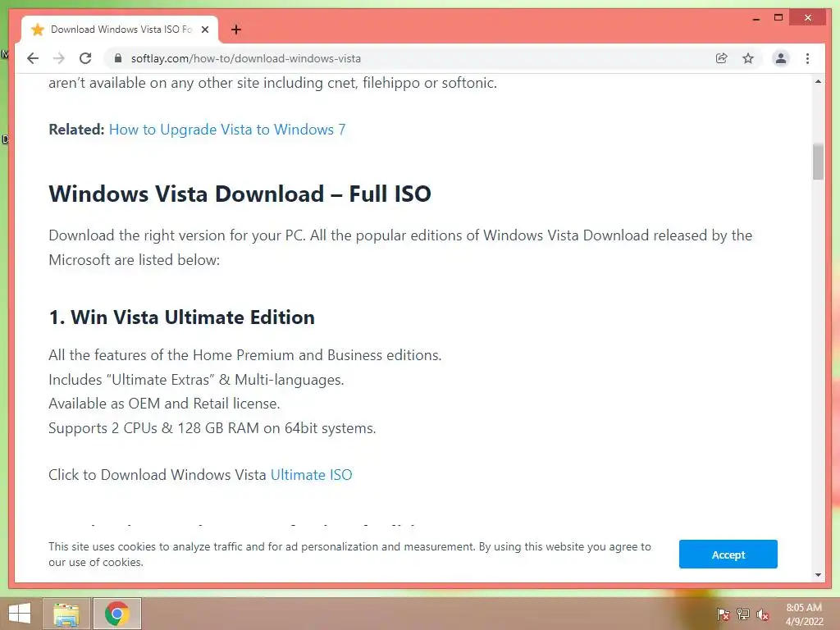The width and height of the screenshot is (840, 630).
Task: Click the Chrome taskbar icon
Action: point(117,614)
